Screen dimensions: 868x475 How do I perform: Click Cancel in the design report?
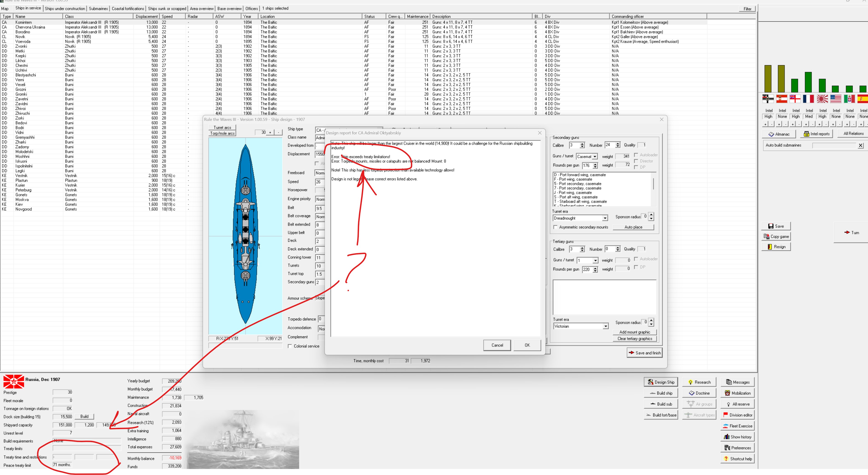[497, 345]
